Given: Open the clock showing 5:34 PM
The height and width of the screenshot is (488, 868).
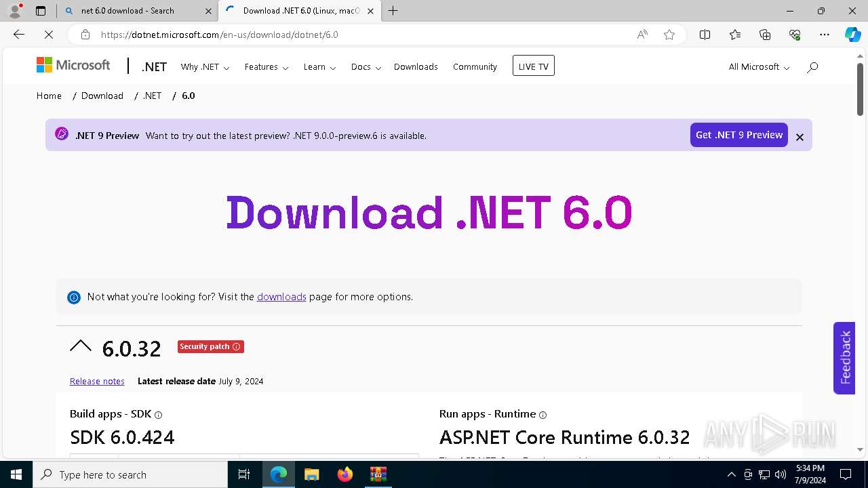Looking at the screenshot, I should coord(810,474).
